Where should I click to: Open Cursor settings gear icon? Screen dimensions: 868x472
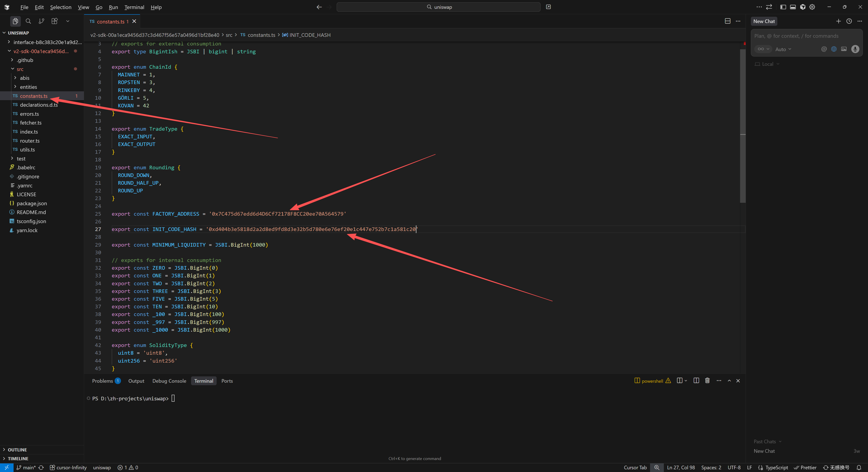click(x=812, y=7)
